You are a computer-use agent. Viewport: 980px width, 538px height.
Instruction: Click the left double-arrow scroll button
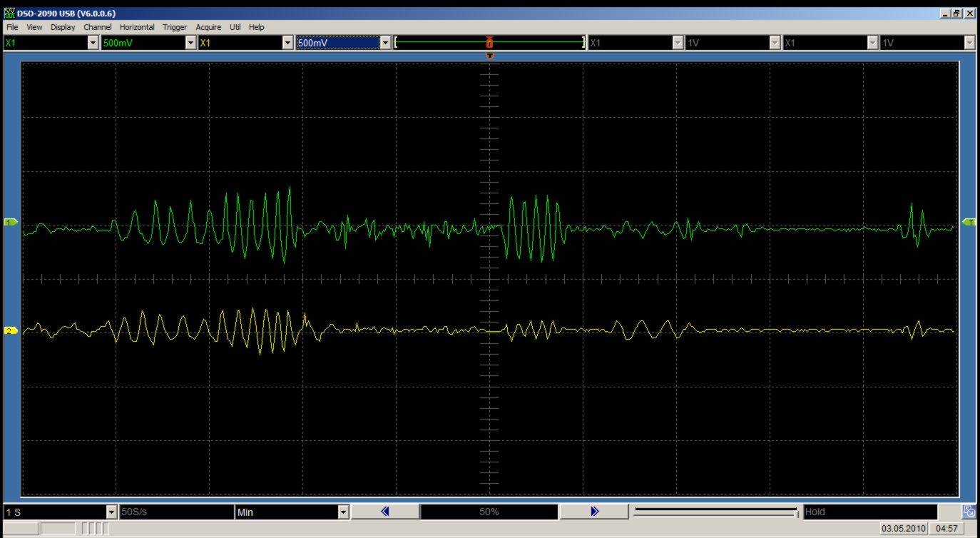[385, 512]
